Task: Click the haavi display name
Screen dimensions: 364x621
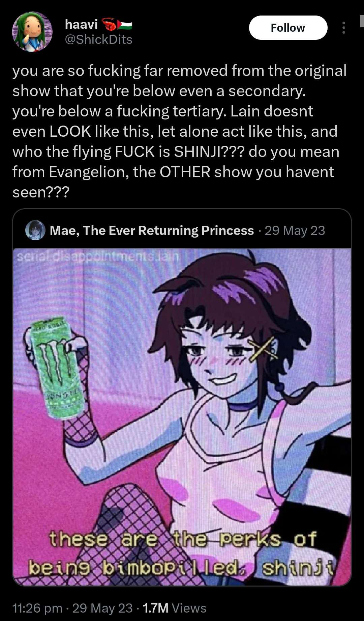Action: (81, 24)
